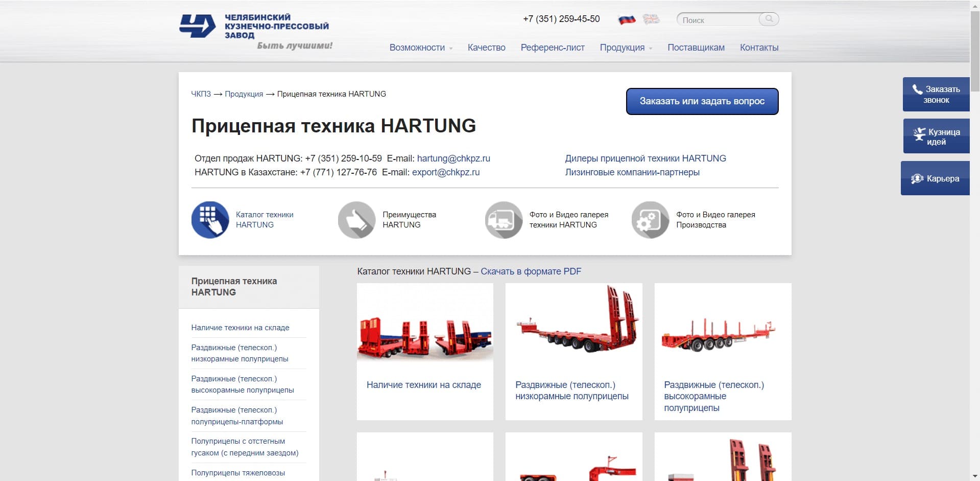The height and width of the screenshot is (481, 980).
Task: Open low-bed telescopic trailer image
Action: (x=574, y=327)
